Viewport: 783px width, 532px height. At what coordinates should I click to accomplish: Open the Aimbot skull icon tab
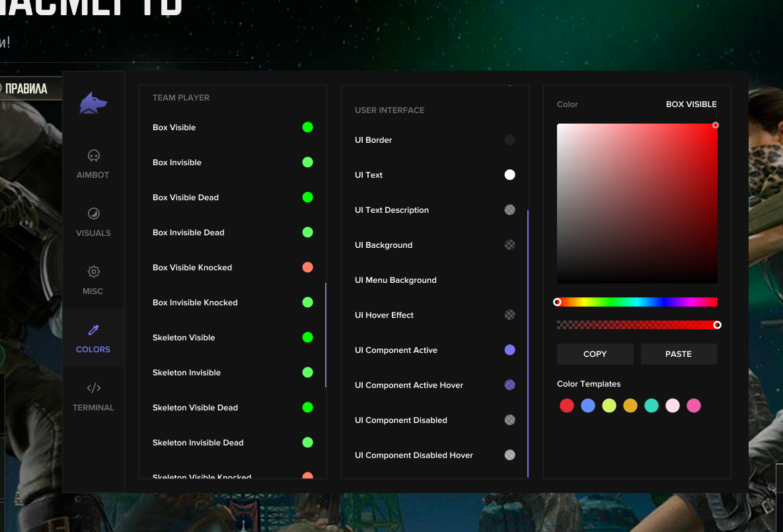pyautogui.click(x=93, y=156)
